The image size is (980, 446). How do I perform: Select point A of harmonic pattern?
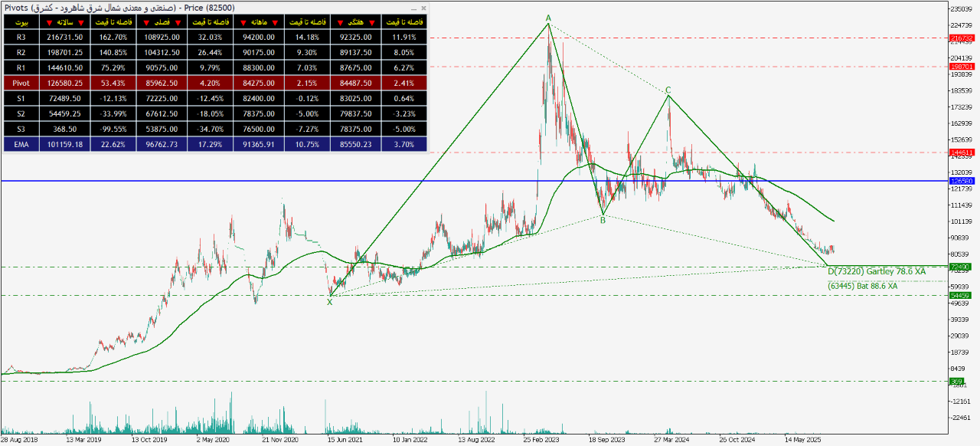coord(548,18)
